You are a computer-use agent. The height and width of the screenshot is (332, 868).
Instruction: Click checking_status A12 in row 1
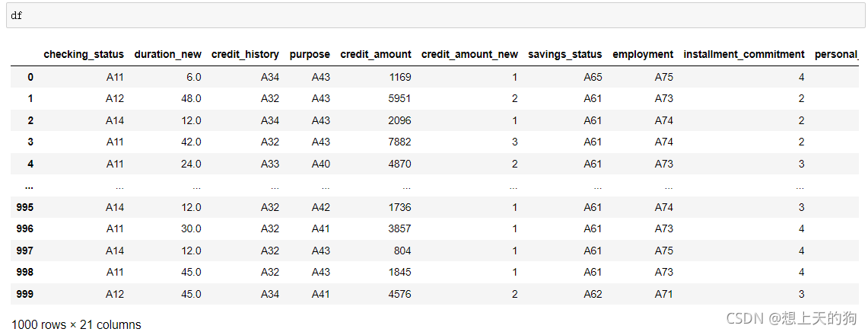[115, 99]
